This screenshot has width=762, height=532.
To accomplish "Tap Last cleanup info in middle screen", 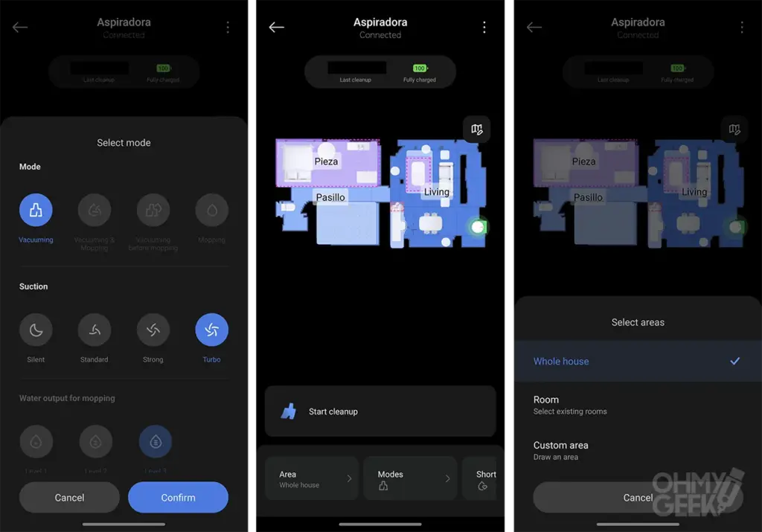I will pos(356,80).
